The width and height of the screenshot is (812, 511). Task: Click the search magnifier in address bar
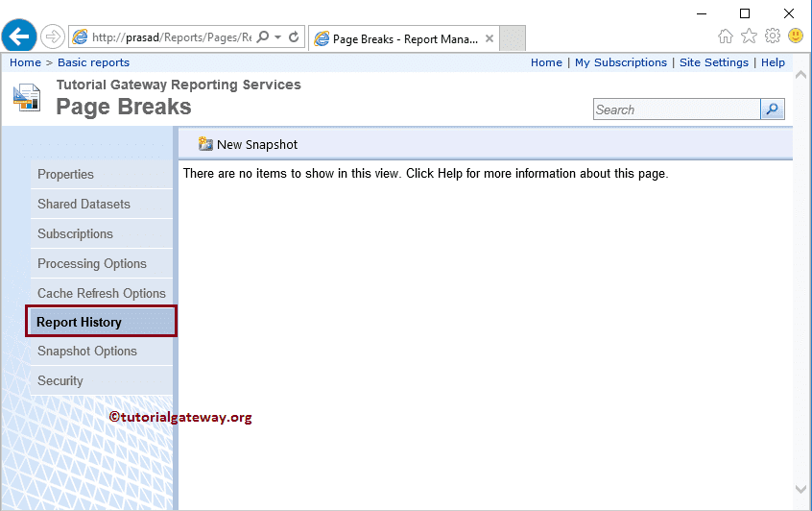[x=263, y=36]
